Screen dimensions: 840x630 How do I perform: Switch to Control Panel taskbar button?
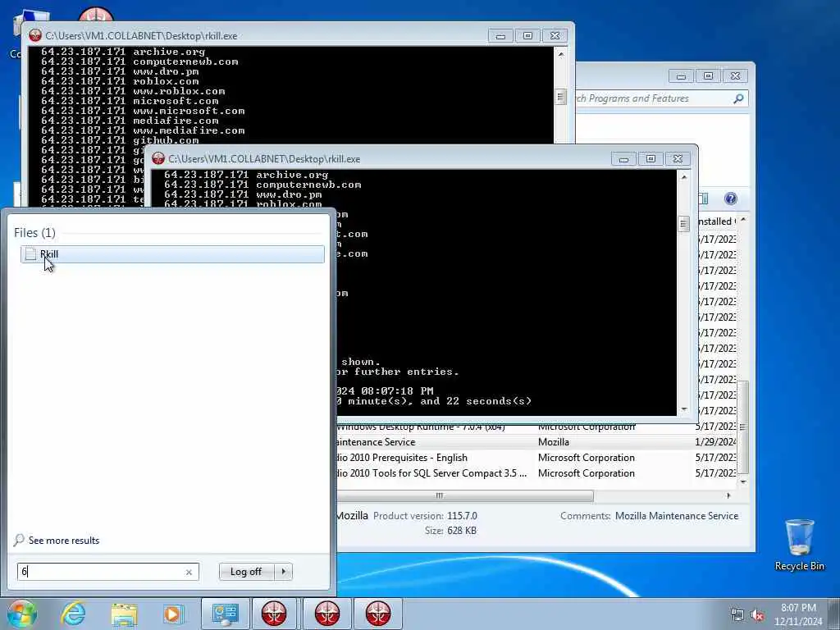(x=225, y=614)
